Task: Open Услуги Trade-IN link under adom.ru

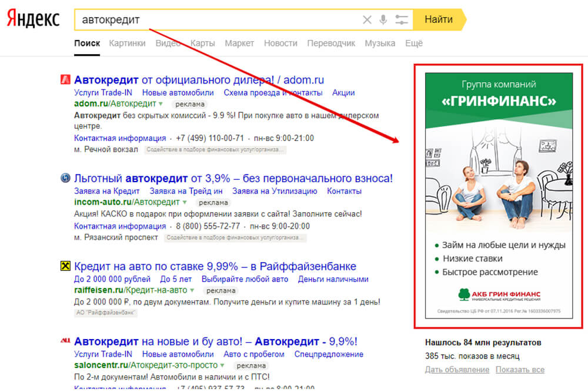Action: (103, 93)
